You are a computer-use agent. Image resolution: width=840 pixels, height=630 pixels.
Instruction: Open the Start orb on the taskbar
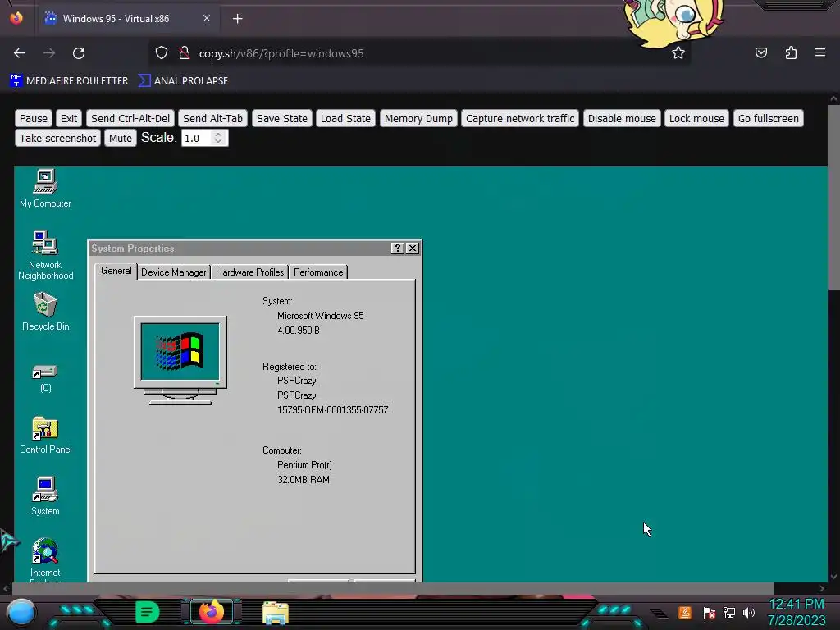point(21,612)
